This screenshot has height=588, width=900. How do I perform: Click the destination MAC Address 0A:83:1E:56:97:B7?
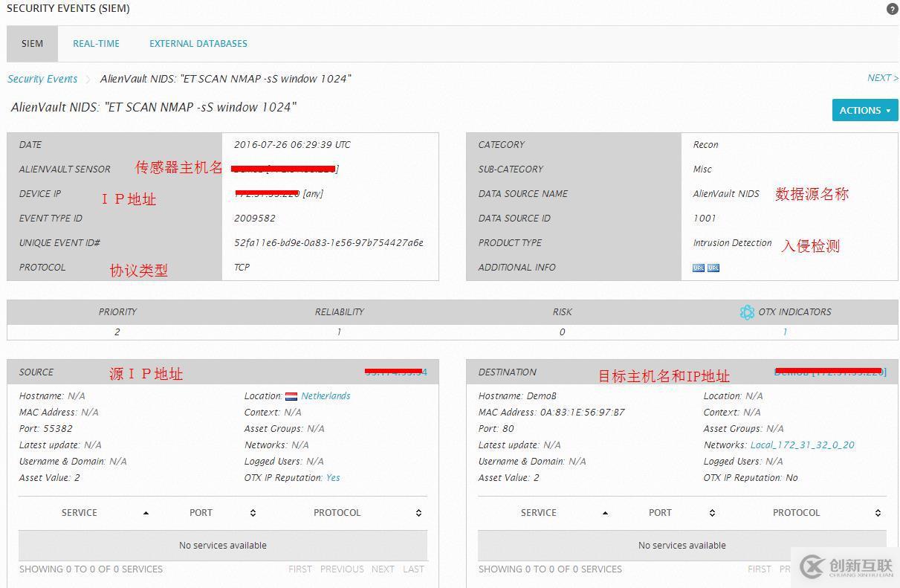551,413
